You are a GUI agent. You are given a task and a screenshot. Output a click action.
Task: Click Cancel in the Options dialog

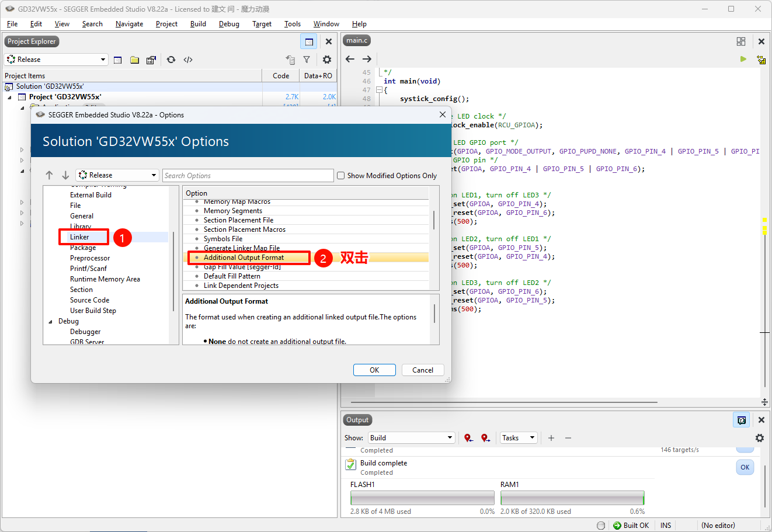pos(423,370)
